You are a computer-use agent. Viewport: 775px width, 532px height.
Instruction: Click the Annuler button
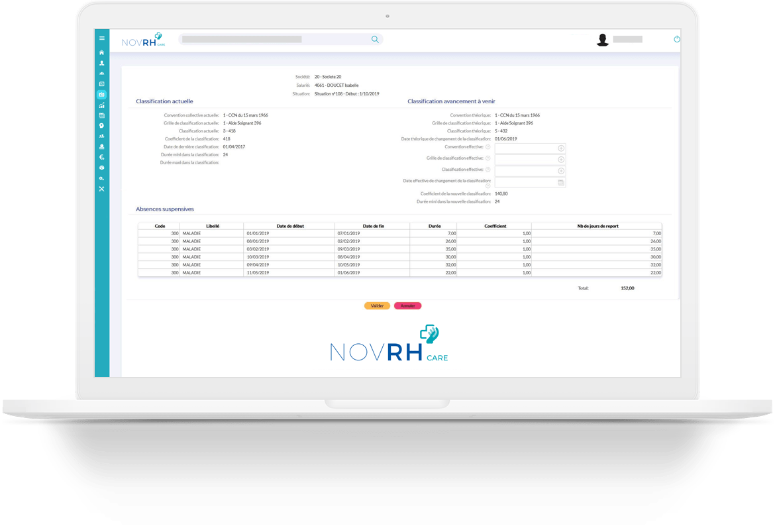[408, 305]
